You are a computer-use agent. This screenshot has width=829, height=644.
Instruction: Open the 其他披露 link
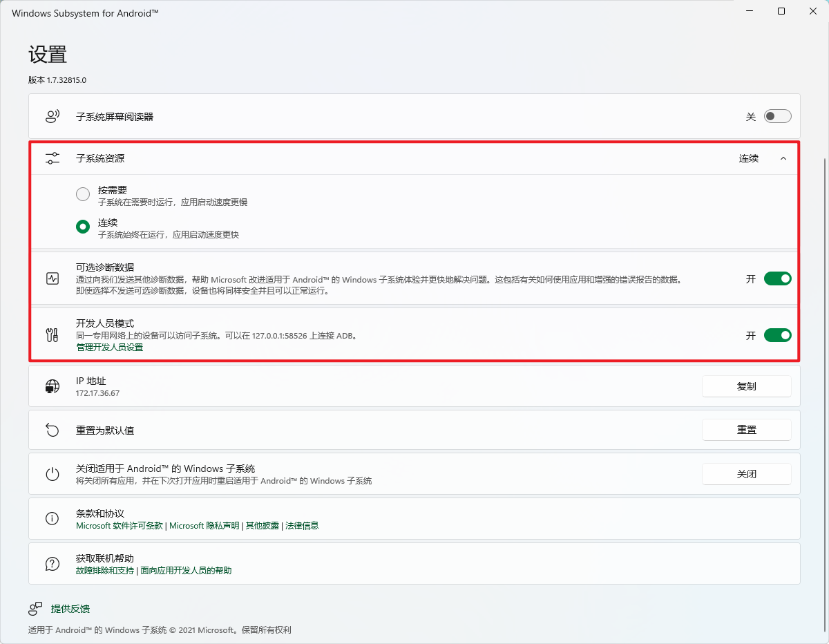coord(263,526)
